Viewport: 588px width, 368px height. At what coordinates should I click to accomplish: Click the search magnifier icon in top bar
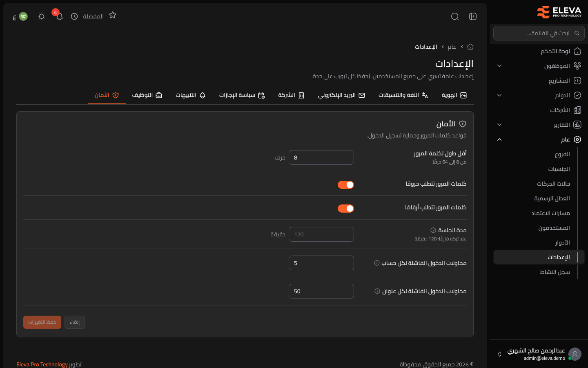point(455,16)
